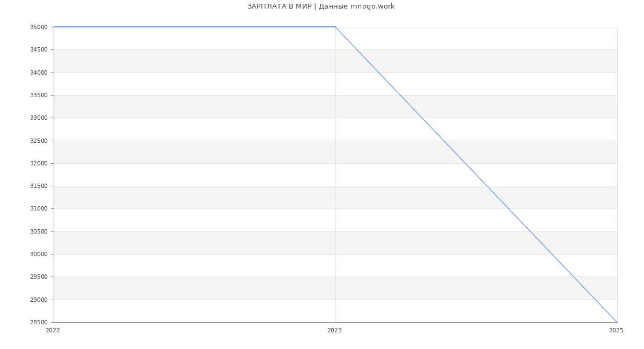This screenshot has width=644, height=349.
Task: Click the 30500 y-axis label
Action: point(39,232)
